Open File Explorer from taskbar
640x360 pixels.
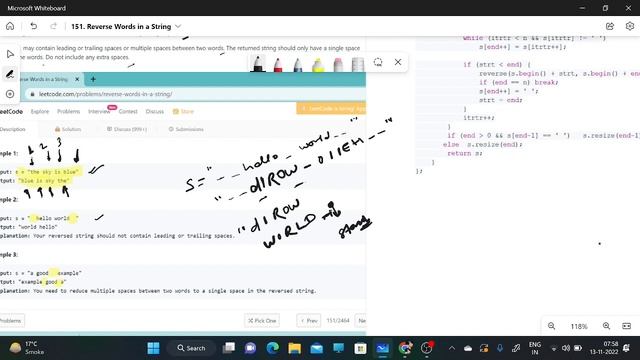[x=294, y=348]
